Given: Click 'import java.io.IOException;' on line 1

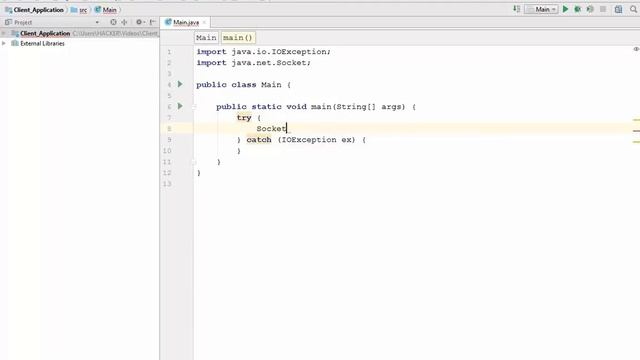Looking at the screenshot, I should tap(264, 52).
